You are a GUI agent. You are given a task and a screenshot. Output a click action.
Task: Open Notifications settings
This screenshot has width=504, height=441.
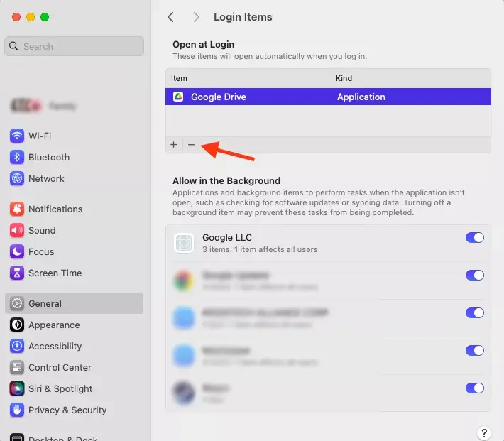click(74, 209)
